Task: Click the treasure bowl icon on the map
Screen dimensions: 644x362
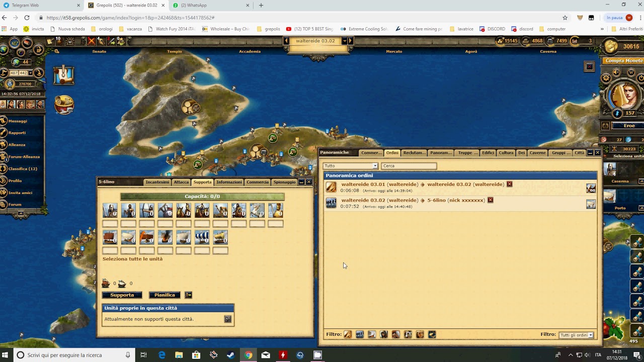Action: [64, 105]
